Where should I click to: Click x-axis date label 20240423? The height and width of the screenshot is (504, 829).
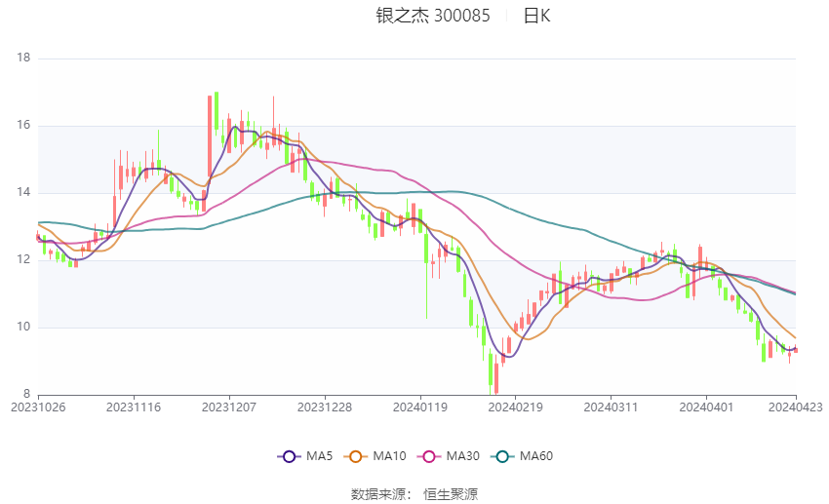coord(796,407)
